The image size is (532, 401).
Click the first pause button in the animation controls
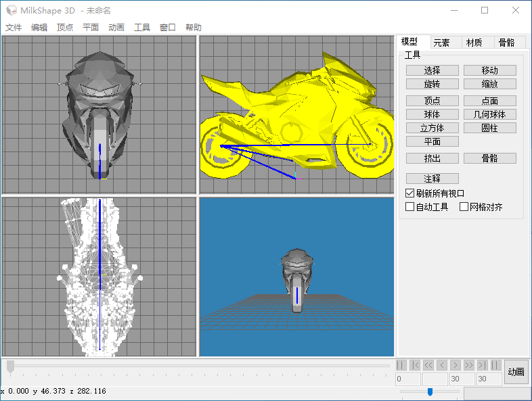point(401,365)
